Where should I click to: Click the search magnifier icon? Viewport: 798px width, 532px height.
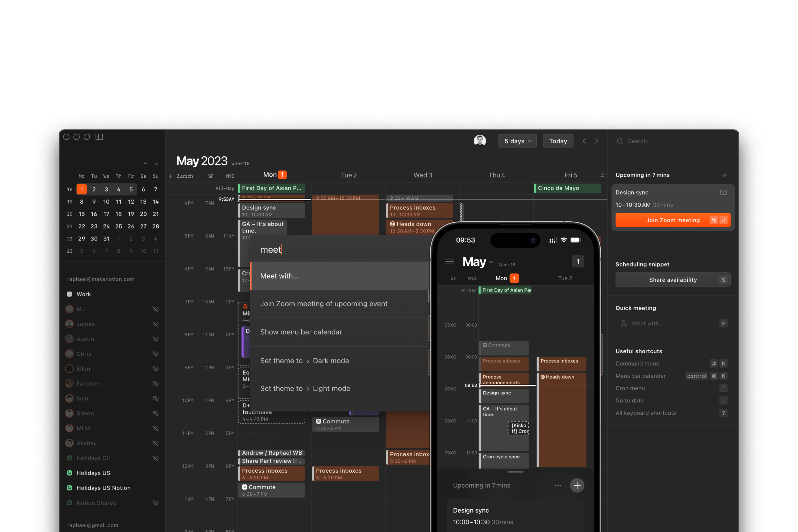620,141
